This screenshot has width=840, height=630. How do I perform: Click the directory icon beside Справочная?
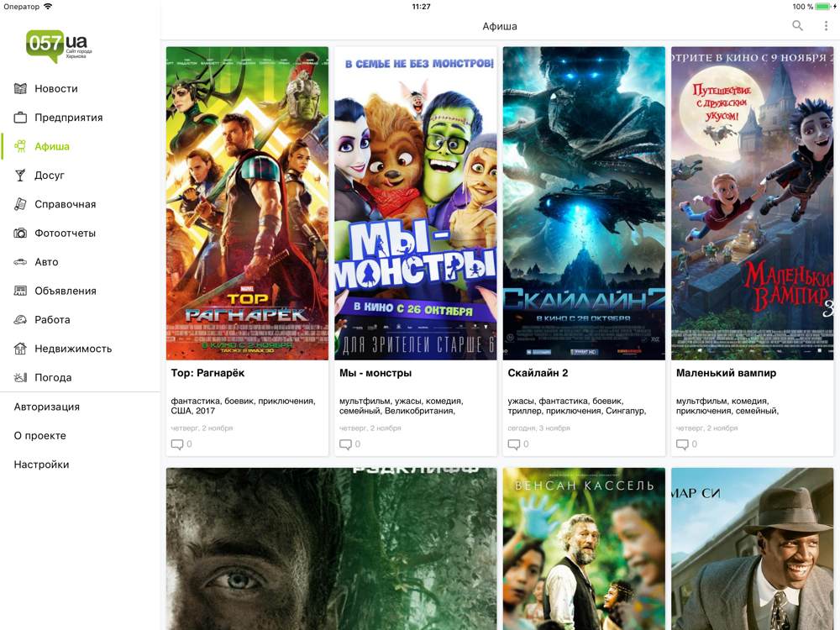20,204
